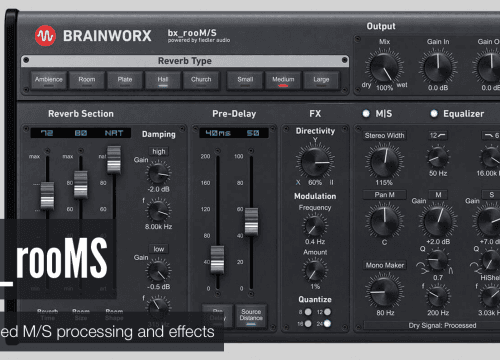Click the 100% mix value readout
This screenshot has height=360, width=500.
point(384,88)
